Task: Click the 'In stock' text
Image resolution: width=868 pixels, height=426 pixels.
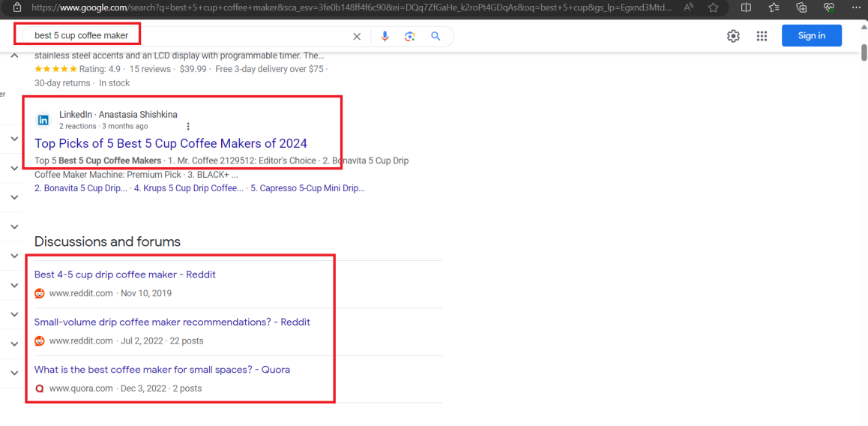Action: (115, 83)
